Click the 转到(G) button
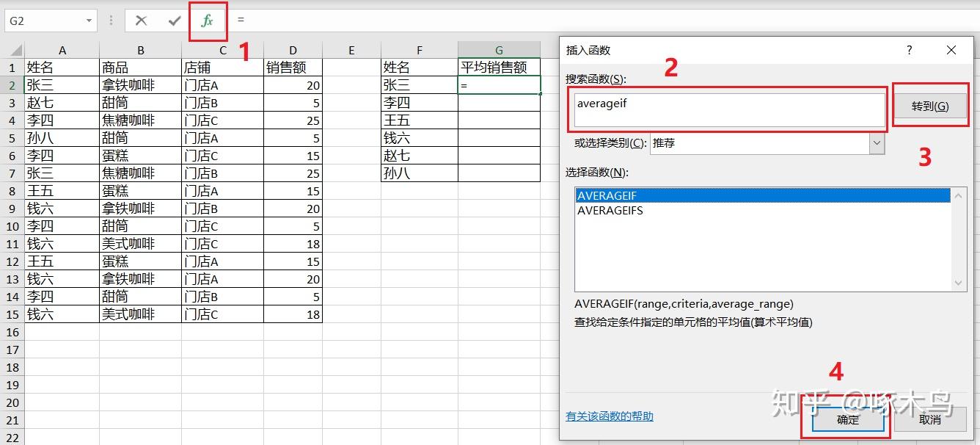980x445 pixels. point(930,106)
